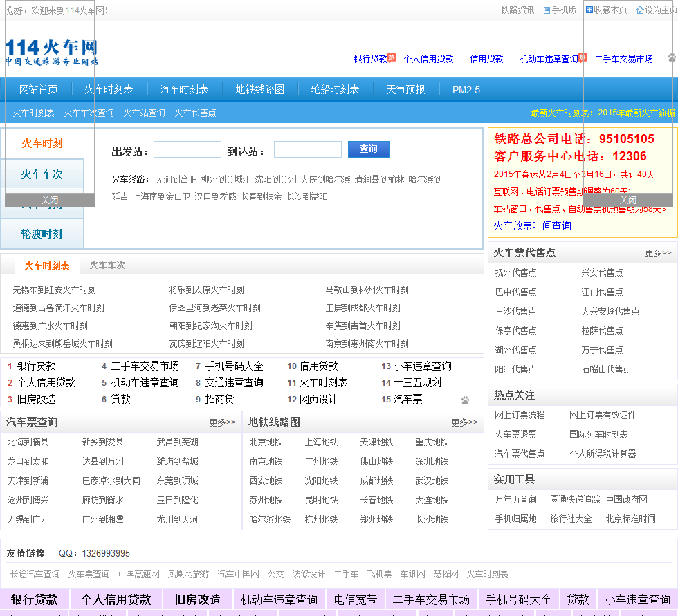The image size is (678, 616).
Task: Switch to the 火车车次 tab above listings
Action: pyautogui.click(x=107, y=265)
